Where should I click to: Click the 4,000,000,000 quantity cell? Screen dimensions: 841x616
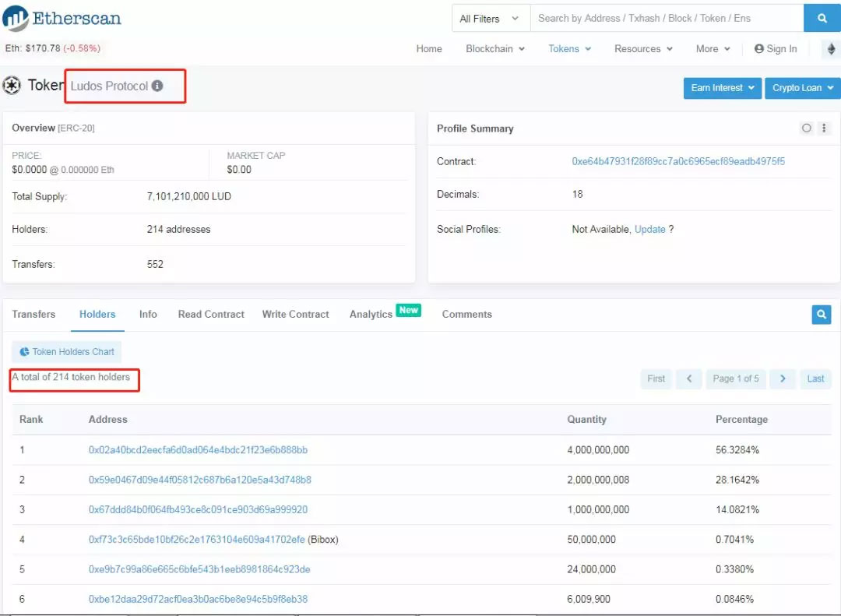pyautogui.click(x=599, y=450)
